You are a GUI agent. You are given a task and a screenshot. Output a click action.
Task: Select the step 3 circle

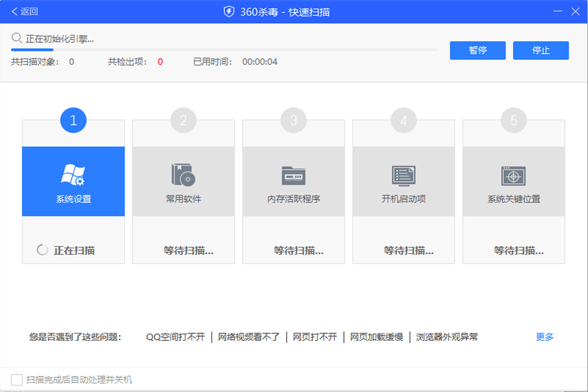click(x=293, y=120)
